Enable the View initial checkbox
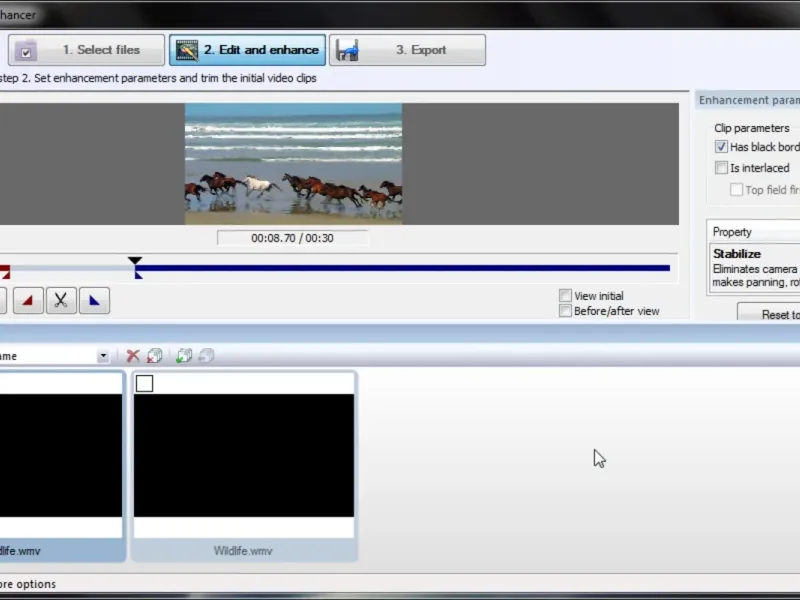 pos(565,296)
